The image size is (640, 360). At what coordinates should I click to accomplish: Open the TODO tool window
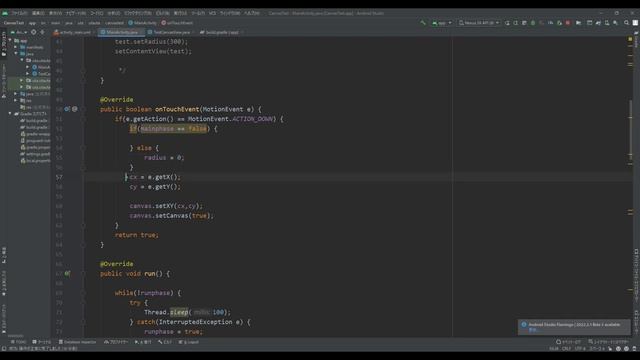coord(18,342)
